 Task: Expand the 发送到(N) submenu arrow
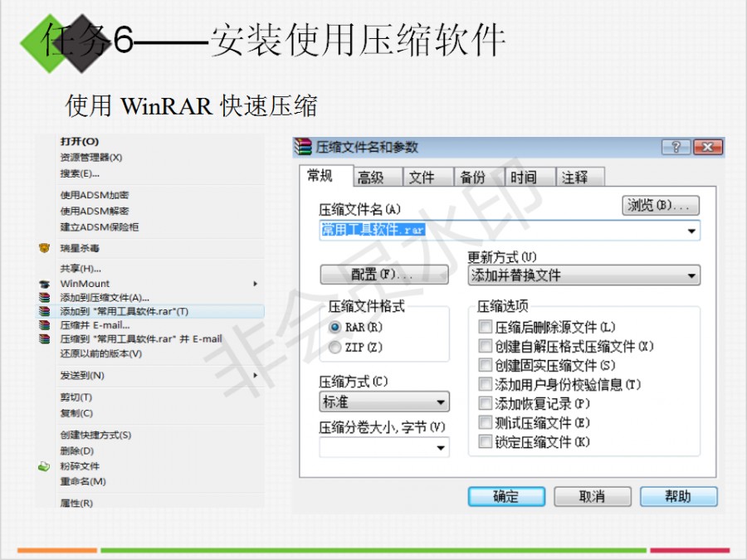(255, 376)
